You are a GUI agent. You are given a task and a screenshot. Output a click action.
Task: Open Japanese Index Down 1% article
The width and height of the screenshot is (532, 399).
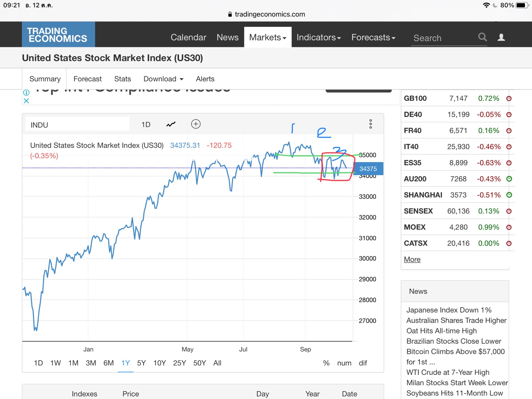(449, 310)
